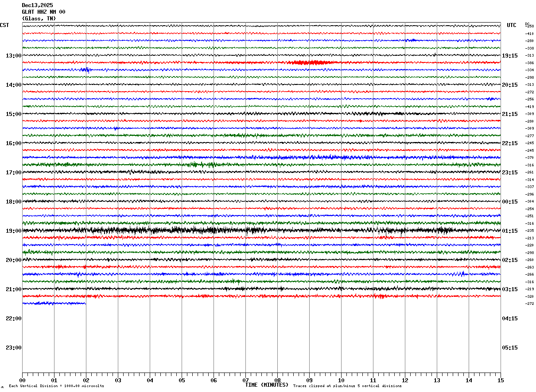The image size is (536, 392).
Task: Click the DC offset value -334
Action: (x=529, y=70)
